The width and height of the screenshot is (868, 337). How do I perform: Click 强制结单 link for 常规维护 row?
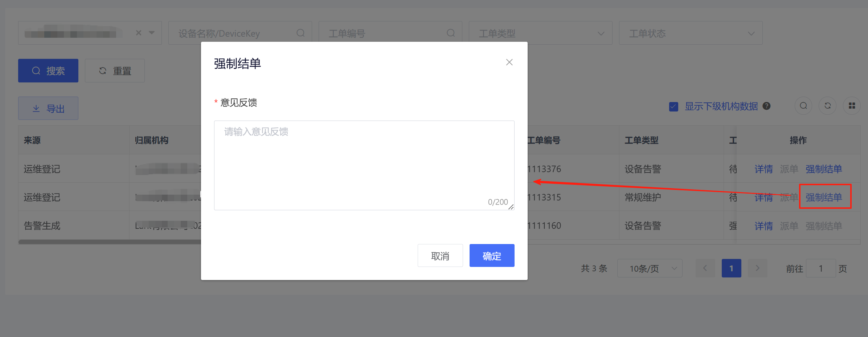824,197
